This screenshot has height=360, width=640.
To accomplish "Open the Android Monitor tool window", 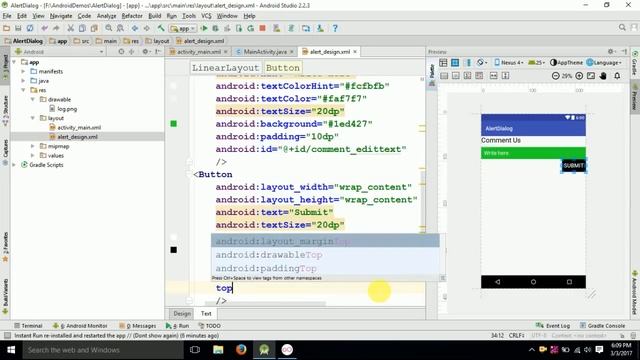I will 80,326.
